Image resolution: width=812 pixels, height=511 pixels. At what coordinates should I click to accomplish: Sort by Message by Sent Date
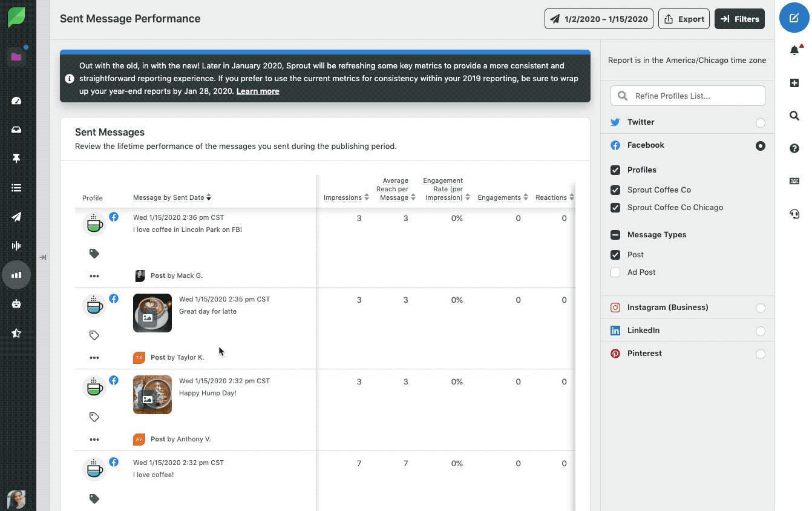click(x=172, y=197)
